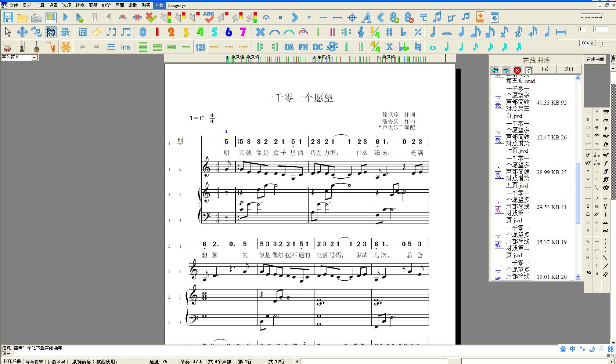Run the ABC spell check icon

click(x=208, y=17)
